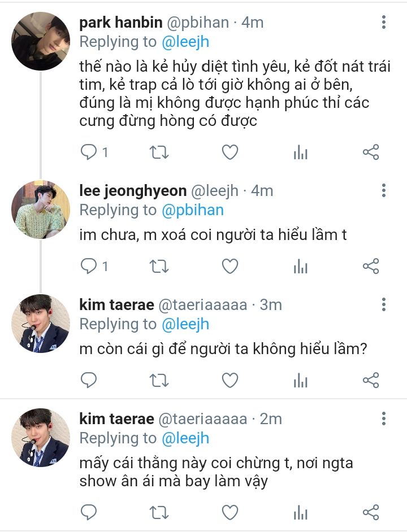Retweet kim taerae's 3m tweet

(x=159, y=380)
